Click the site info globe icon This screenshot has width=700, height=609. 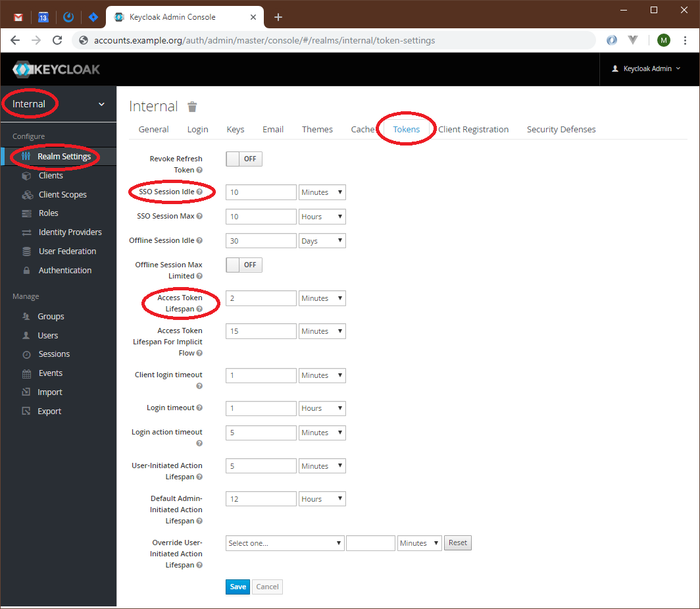[x=84, y=40]
